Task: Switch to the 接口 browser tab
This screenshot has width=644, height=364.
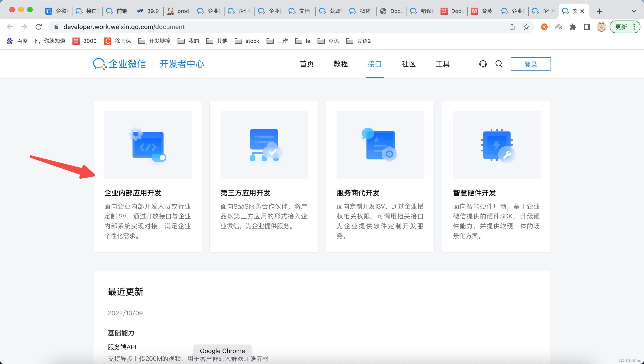Action: pos(87,11)
